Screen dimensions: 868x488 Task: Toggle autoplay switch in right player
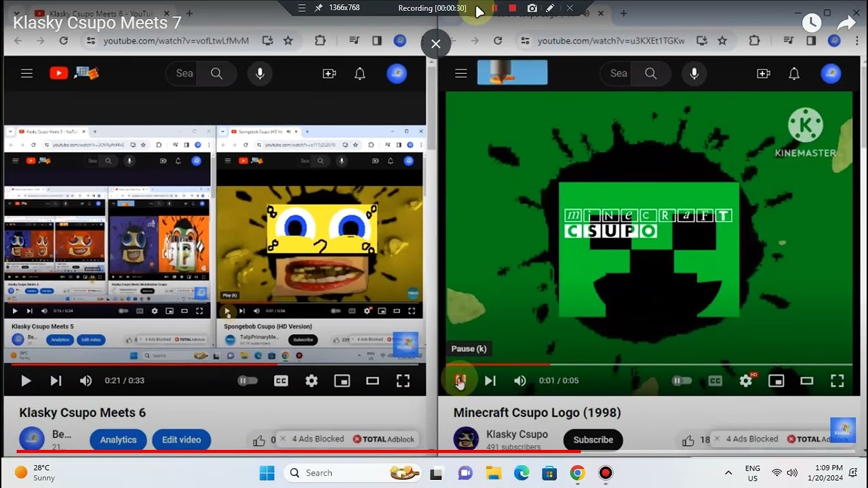[682, 381]
